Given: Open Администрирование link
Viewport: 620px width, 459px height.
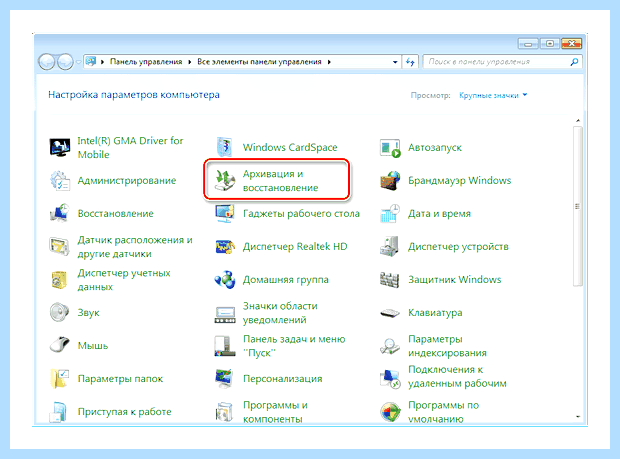Looking at the screenshot, I should pos(127,181).
